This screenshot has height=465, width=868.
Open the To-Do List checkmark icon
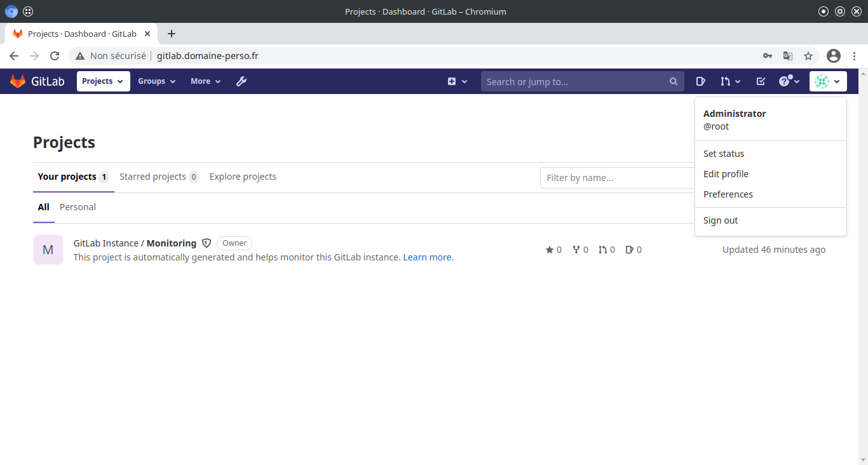pos(761,81)
